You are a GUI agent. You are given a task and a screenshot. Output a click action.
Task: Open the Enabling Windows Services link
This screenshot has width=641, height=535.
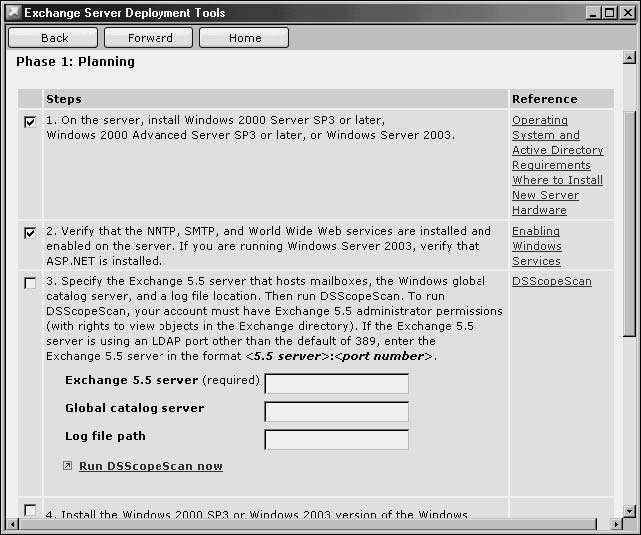coord(537,246)
